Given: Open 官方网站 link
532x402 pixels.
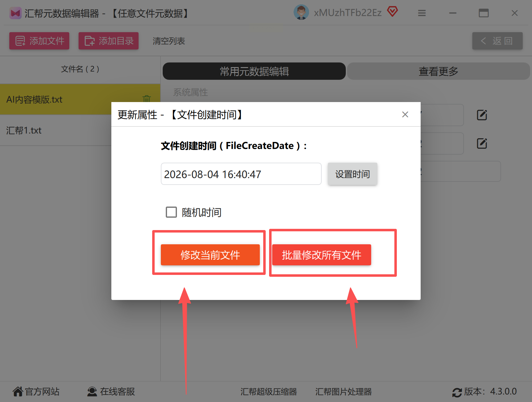Looking at the screenshot, I should click(36, 391).
